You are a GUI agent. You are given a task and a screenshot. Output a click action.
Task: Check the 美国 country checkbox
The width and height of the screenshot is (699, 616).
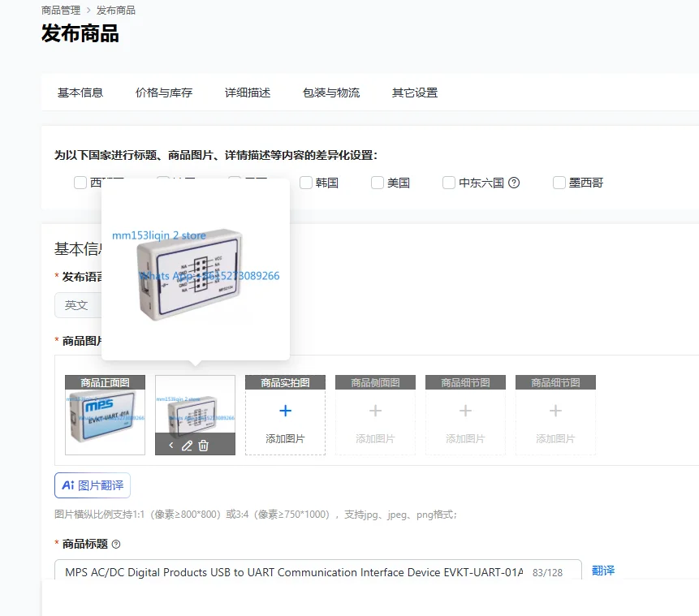pos(378,183)
